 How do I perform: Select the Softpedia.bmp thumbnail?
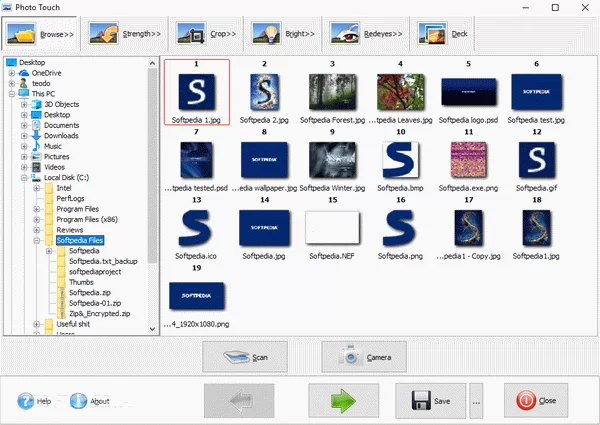pyautogui.click(x=400, y=160)
